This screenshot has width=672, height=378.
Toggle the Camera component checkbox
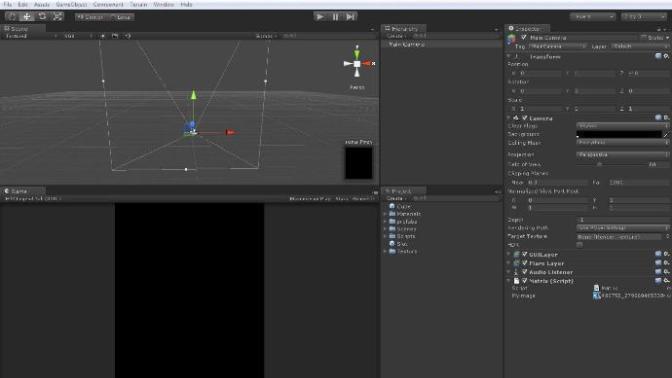(525, 118)
